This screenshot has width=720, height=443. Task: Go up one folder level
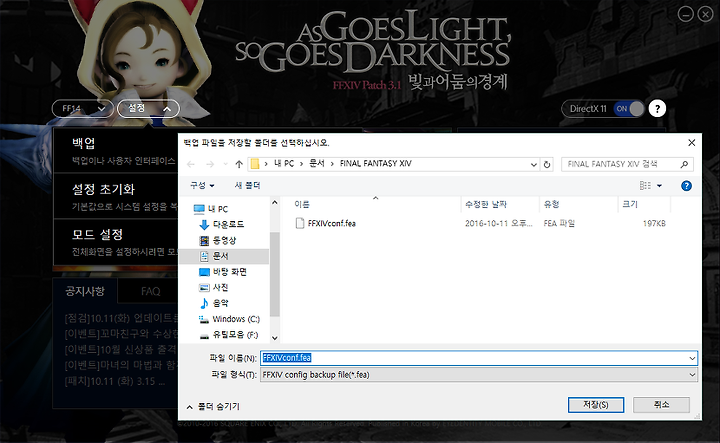point(239,164)
